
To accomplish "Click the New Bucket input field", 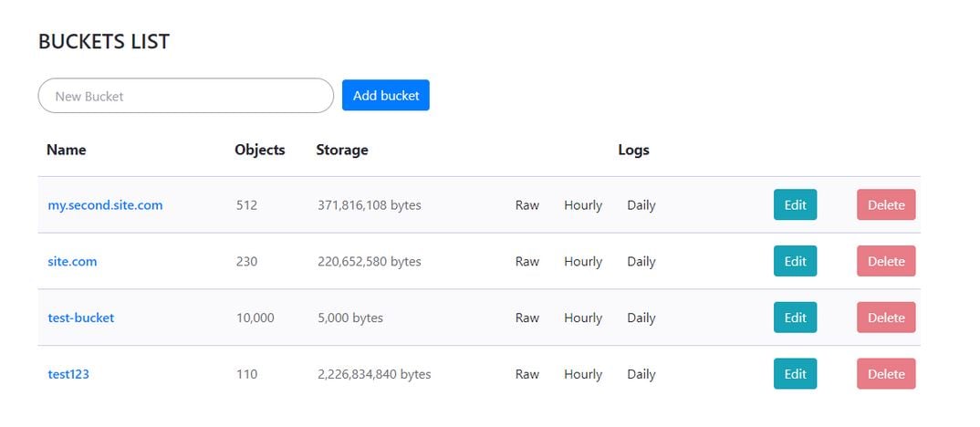I will (x=185, y=96).
